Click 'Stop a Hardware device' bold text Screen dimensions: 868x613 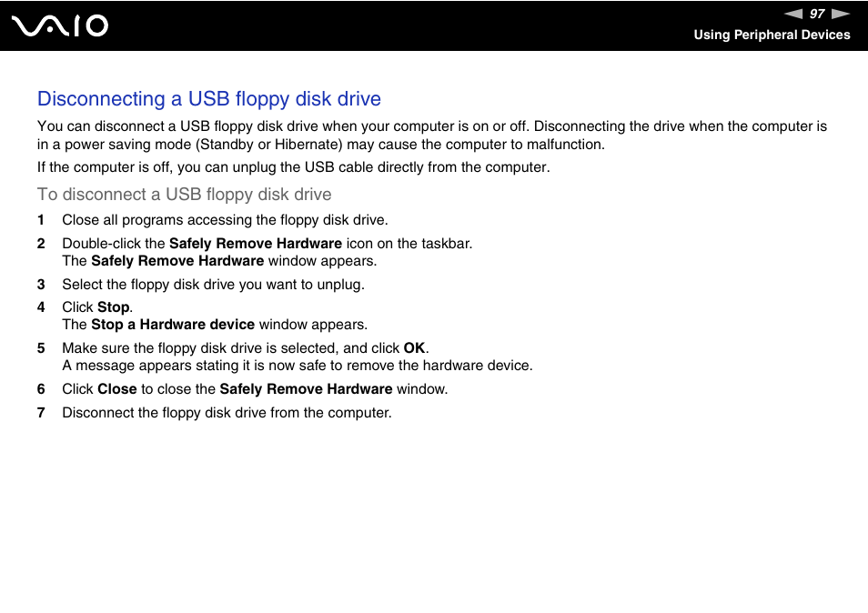click(x=173, y=324)
